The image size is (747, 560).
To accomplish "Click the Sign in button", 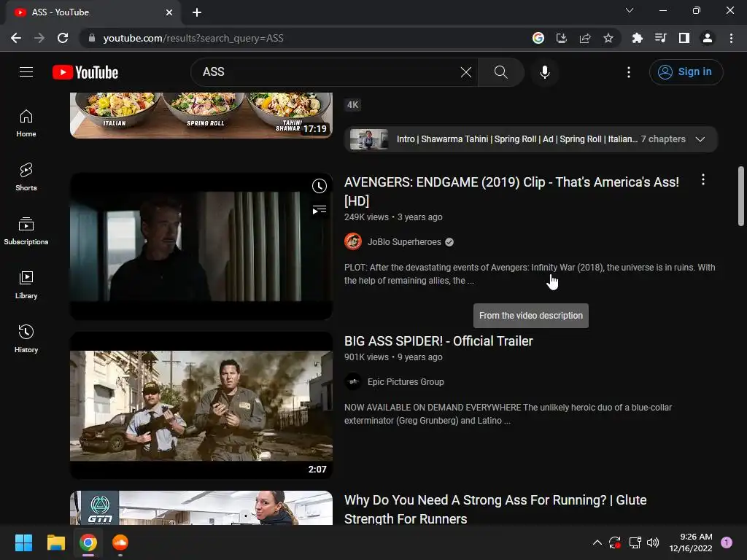I will [x=686, y=72].
